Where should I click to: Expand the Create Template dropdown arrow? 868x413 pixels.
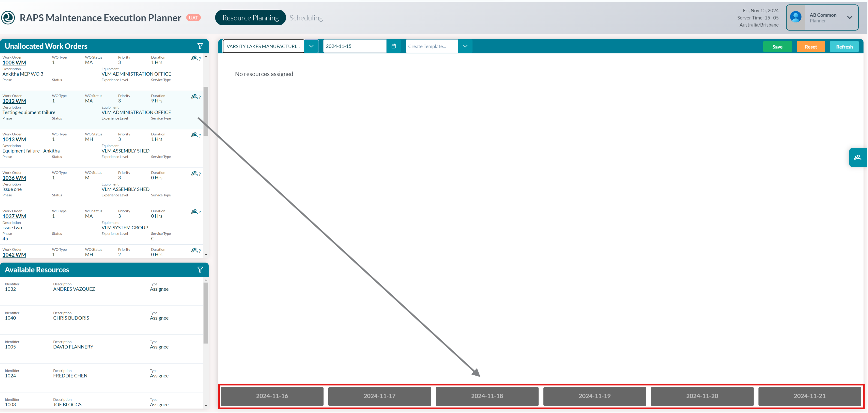point(465,46)
